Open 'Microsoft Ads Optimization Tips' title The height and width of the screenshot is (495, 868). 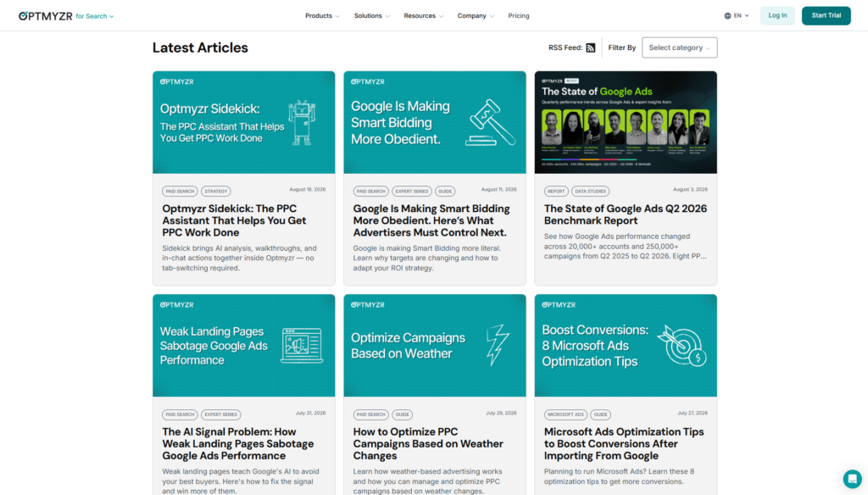pos(624,443)
